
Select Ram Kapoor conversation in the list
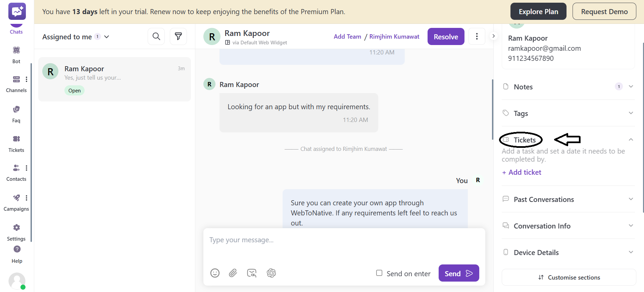coord(114,79)
